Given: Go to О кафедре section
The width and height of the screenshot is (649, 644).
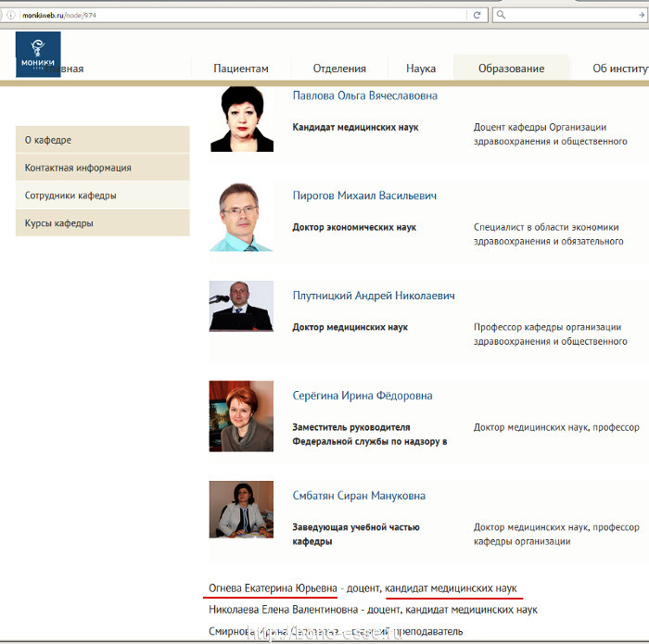Looking at the screenshot, I should click(103, 140).
